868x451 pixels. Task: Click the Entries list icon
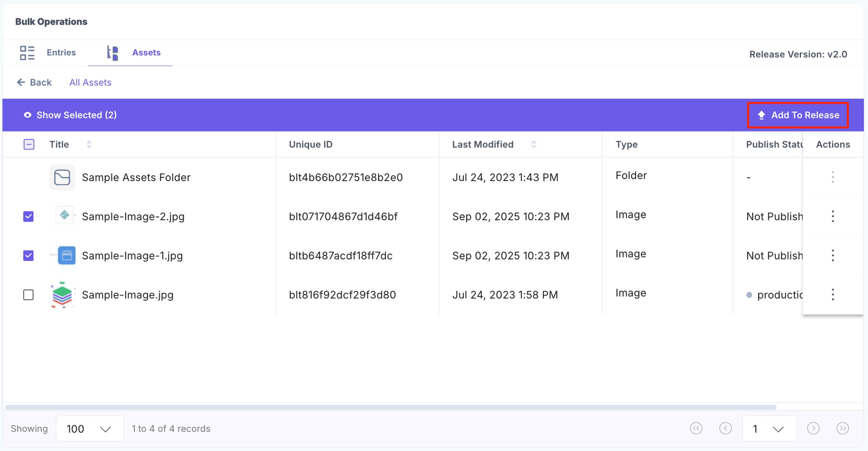coord(27,53)
